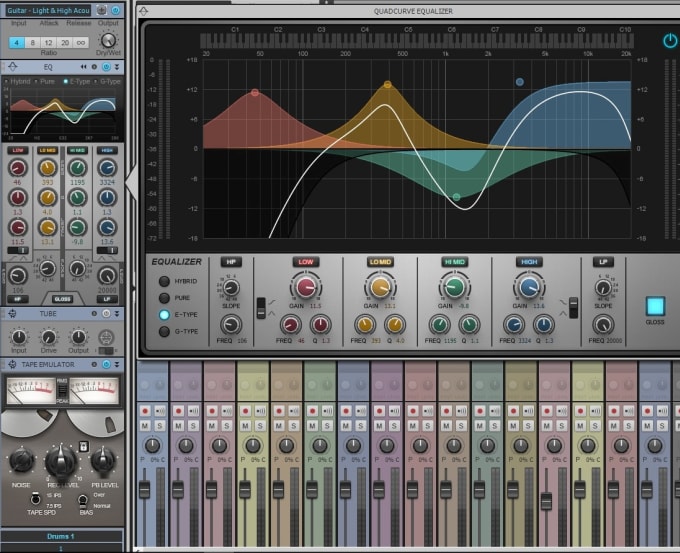Screen dimensions: 680x553
Task: Select the G-TYPE equalizer mode
Action: coord(164,331)
